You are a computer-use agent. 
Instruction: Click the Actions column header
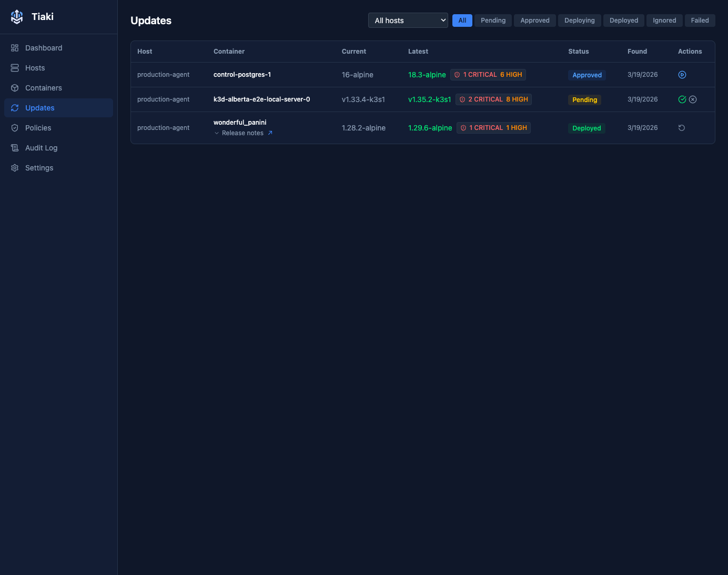690,52
